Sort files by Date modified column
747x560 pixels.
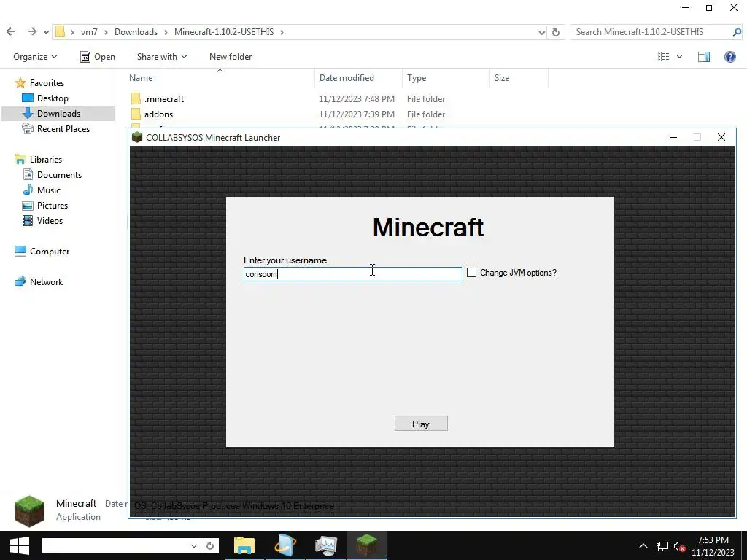347,77
